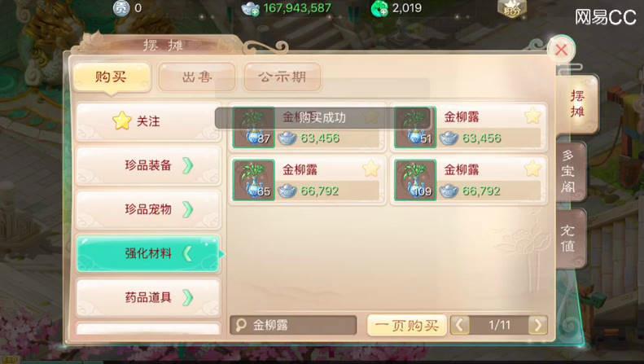Expand the 珍品装备 category
The width and height of the screenshot is (644, 364).
149,165
